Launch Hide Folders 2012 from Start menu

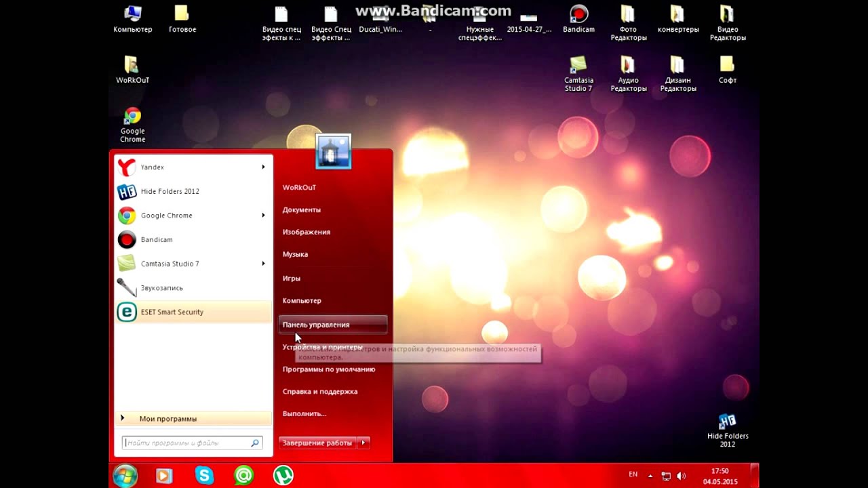tap(193, 191)
